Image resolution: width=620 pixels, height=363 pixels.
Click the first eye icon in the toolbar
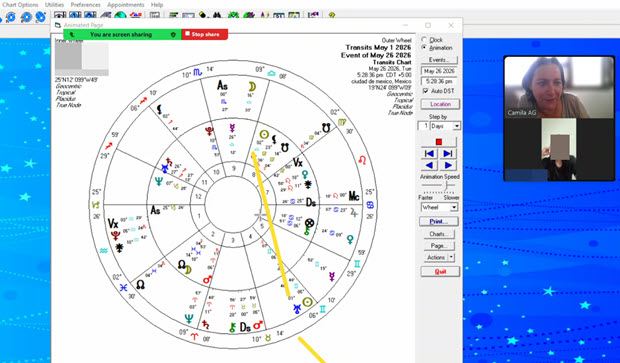pyautogui.click(x=60, y=15)
